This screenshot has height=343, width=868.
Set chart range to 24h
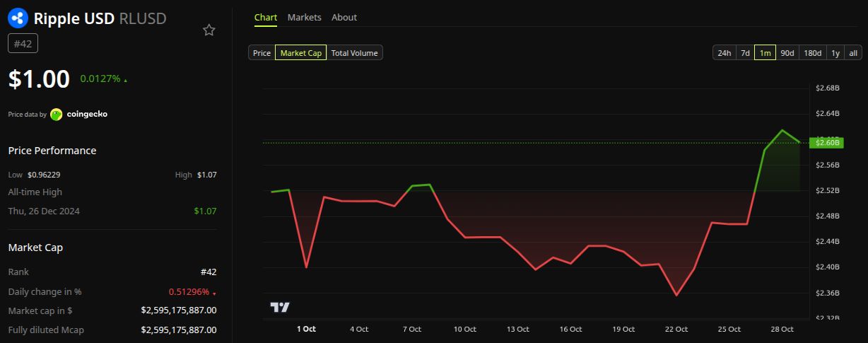[x=724, y=52]
